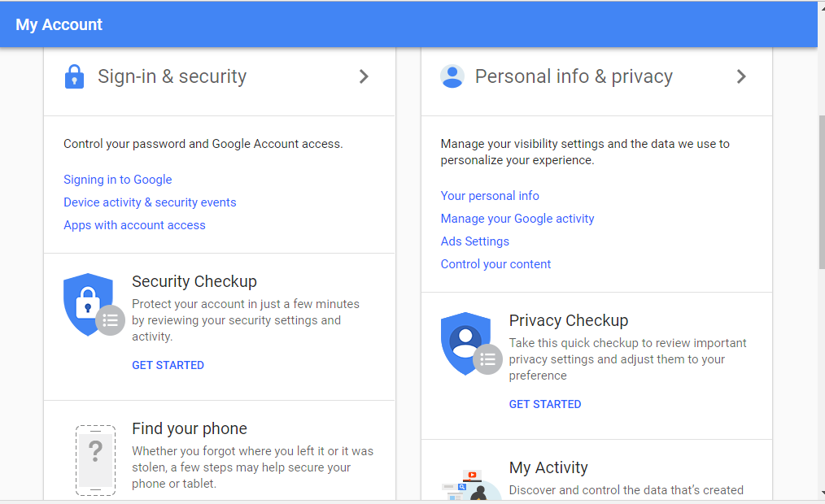Expand Sign-in & security with chevron arrow
This screenshot has height=504, width=825.
(364, 76)
